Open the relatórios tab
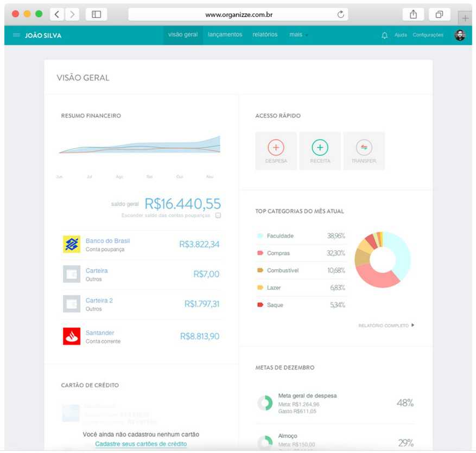 coord(265,35)
